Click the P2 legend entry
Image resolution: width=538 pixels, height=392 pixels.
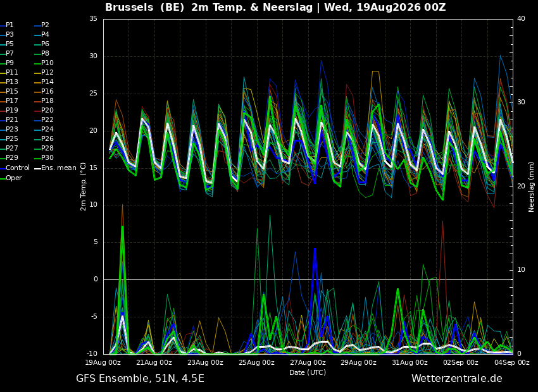[x=42, y=25]
